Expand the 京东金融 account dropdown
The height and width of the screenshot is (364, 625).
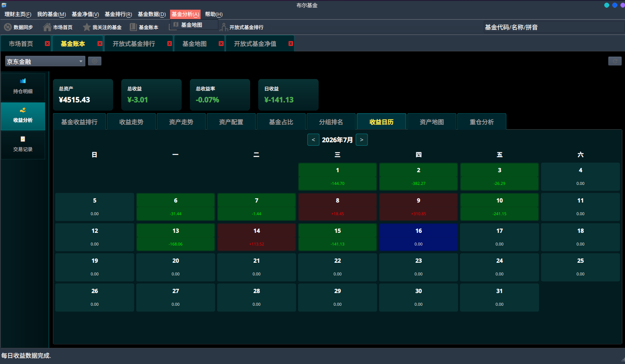[x=45, y=61]
